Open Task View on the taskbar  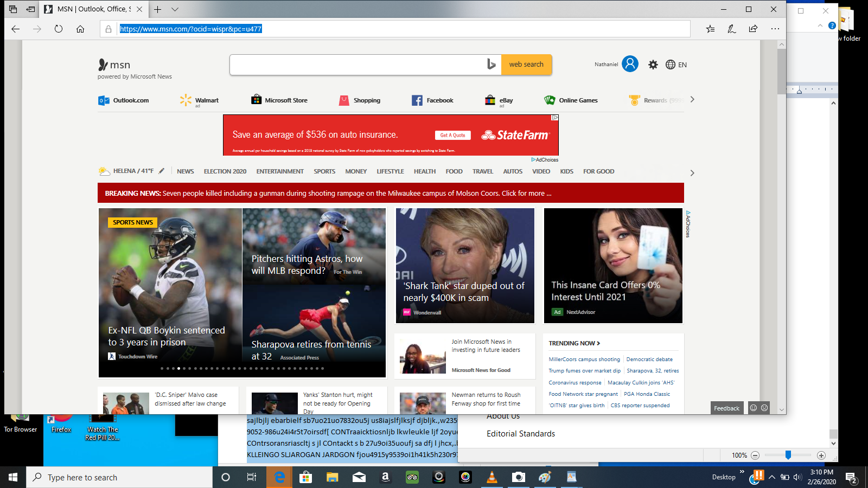pyautogui.click(x=252, y=477)
